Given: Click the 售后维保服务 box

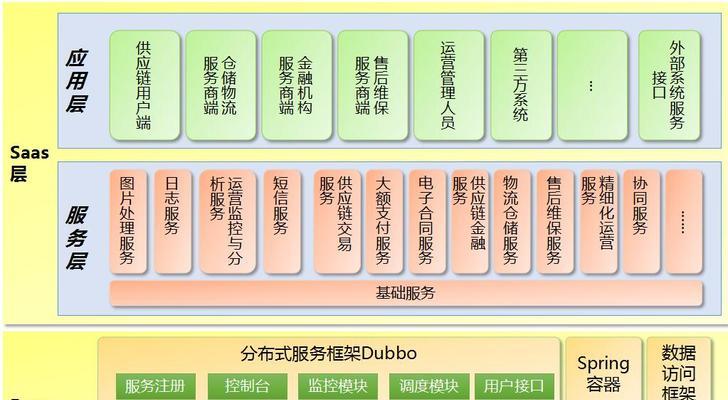Looking at the screenshot, I should [555, 222].
